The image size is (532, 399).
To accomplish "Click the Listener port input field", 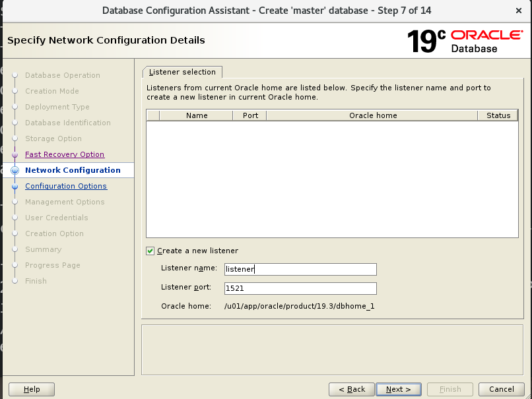I will pos(300,288).
